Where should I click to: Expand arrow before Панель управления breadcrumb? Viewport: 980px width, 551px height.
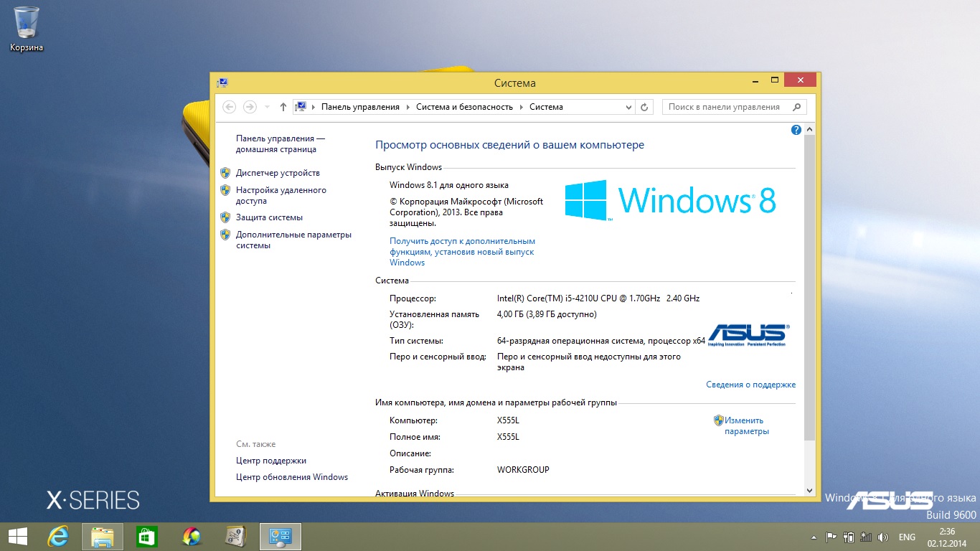314,107
